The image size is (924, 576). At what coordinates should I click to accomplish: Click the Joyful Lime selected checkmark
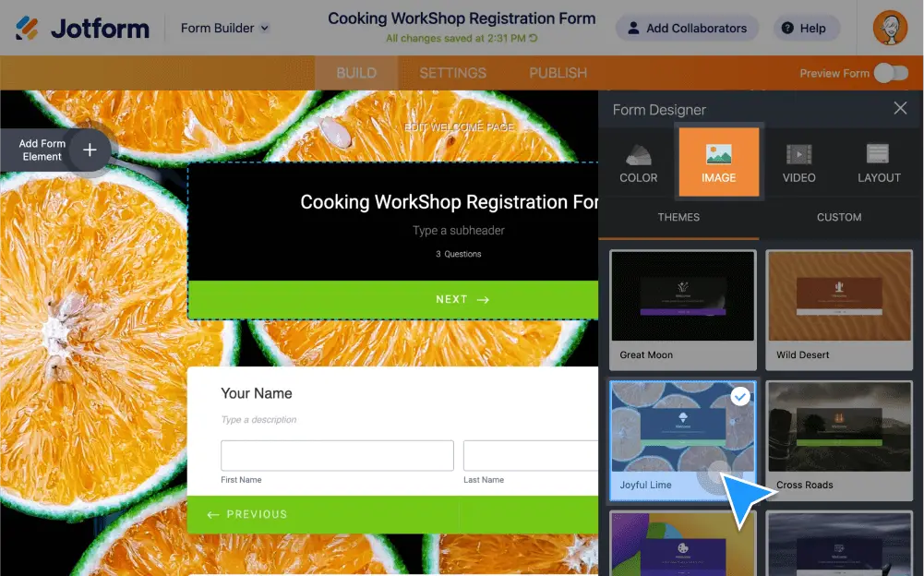coord(739,396)
